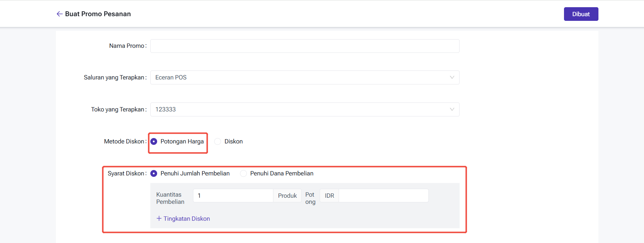
Task: Click the Produk unit label
Action: (x=287, y=196)
